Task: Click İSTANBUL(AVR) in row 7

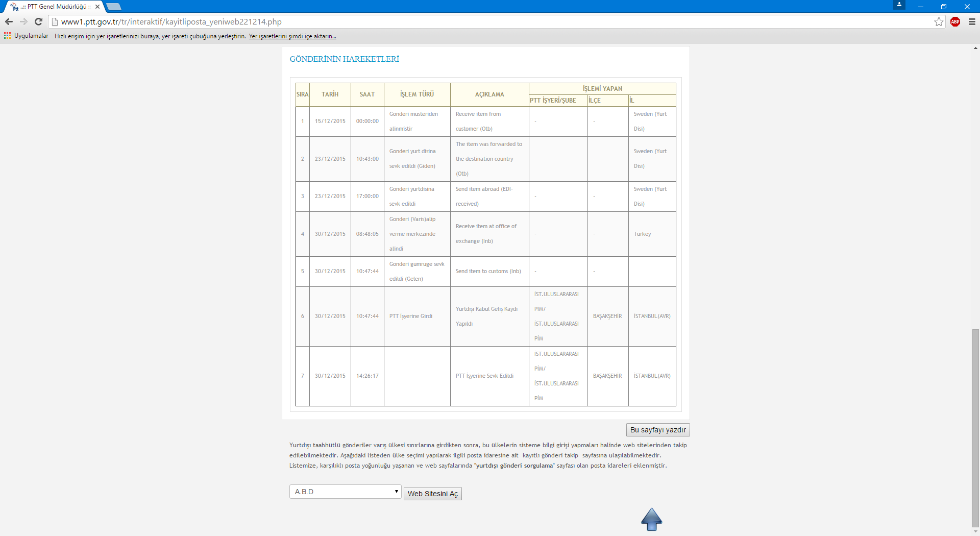Action: click(652, 376)
